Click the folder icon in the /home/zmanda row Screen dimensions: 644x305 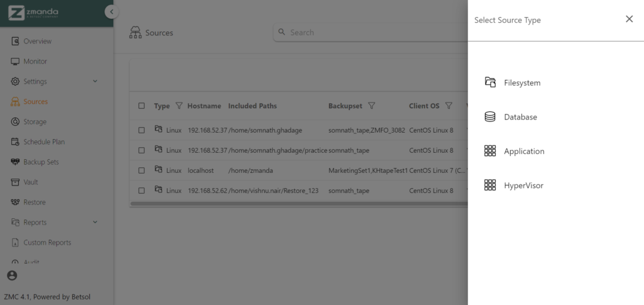[158, 169]
